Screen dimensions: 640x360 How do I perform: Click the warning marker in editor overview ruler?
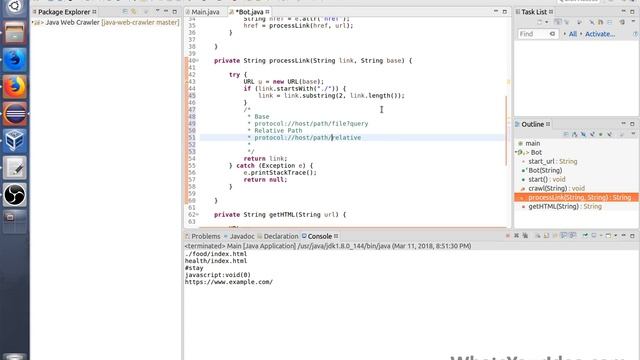[509, 82]
